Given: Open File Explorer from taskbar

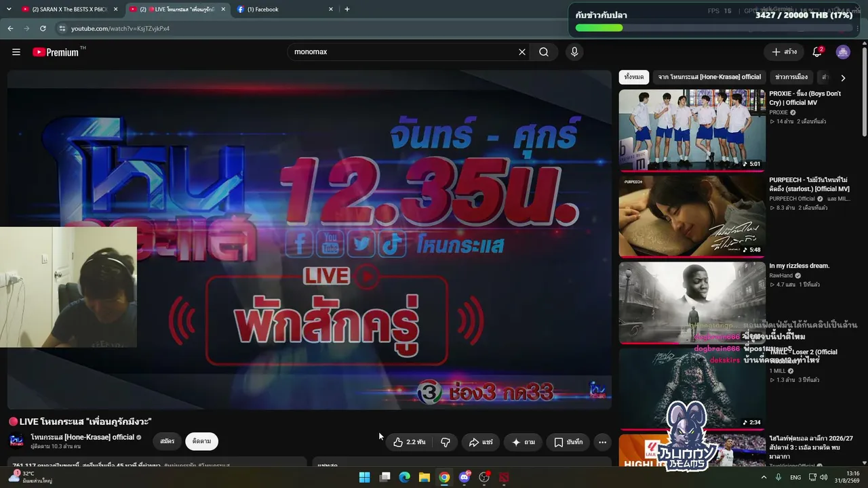Looking at the screenshot, I should [x=425, y=477].
